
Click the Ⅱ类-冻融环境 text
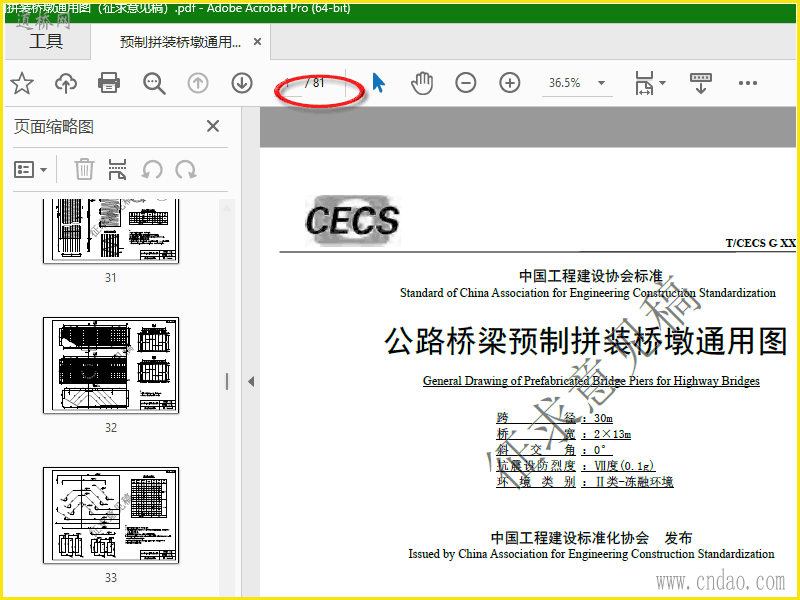click(x=635, y=482)
